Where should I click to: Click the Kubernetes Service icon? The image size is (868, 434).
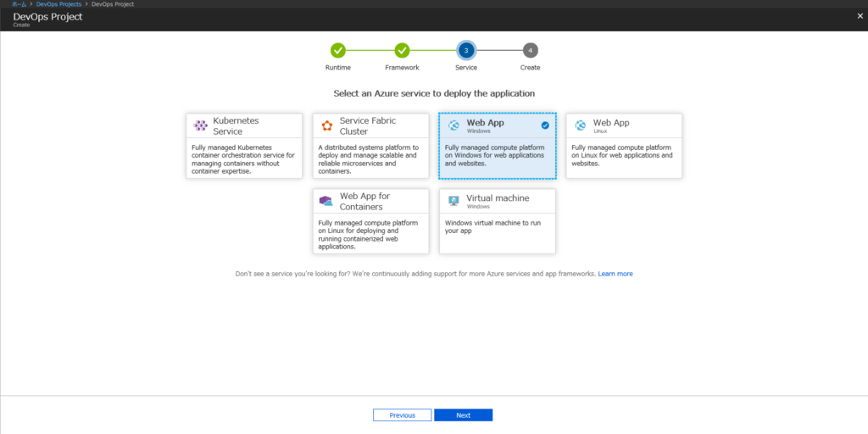[x=200, y=125]
